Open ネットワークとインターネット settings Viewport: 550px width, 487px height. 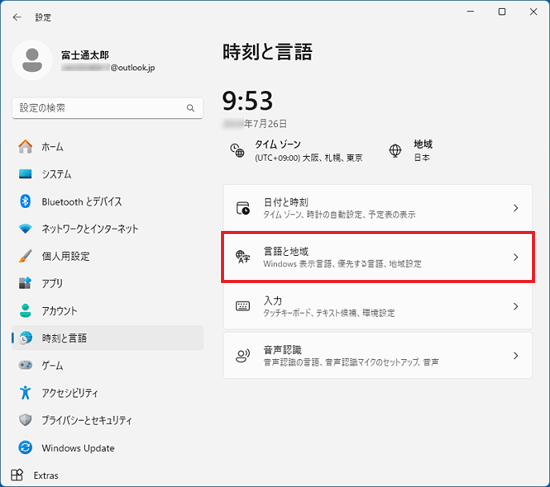108,229
